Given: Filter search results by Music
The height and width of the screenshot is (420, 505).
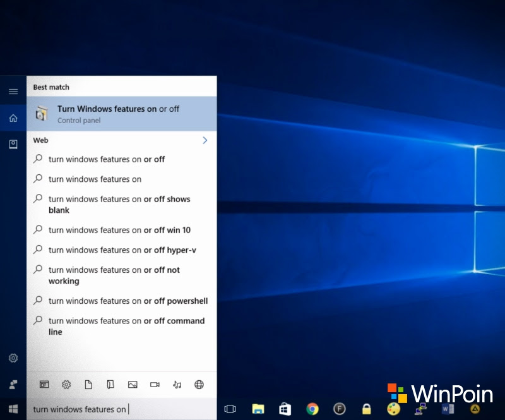Looking at the screenshot, I should click(177, 384).
